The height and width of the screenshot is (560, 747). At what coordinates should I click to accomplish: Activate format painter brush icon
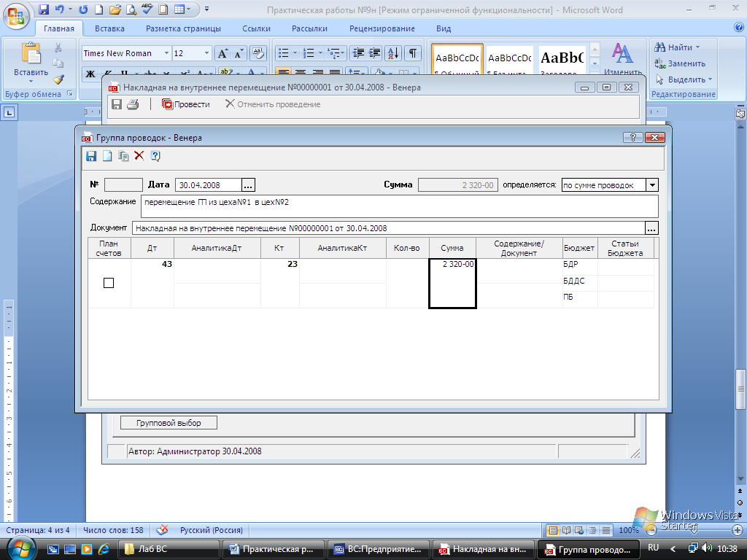58,79
